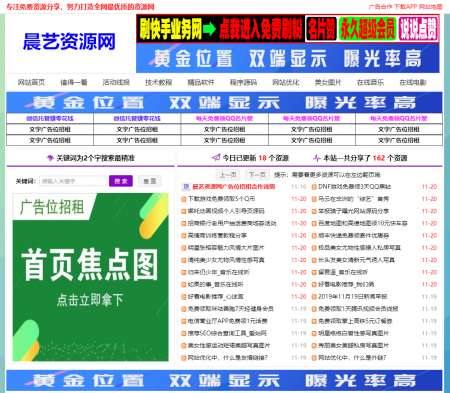450x393 pixels.
Task: Click the paper plane icon beside 今日已更新
Action: tap(216, 157)
